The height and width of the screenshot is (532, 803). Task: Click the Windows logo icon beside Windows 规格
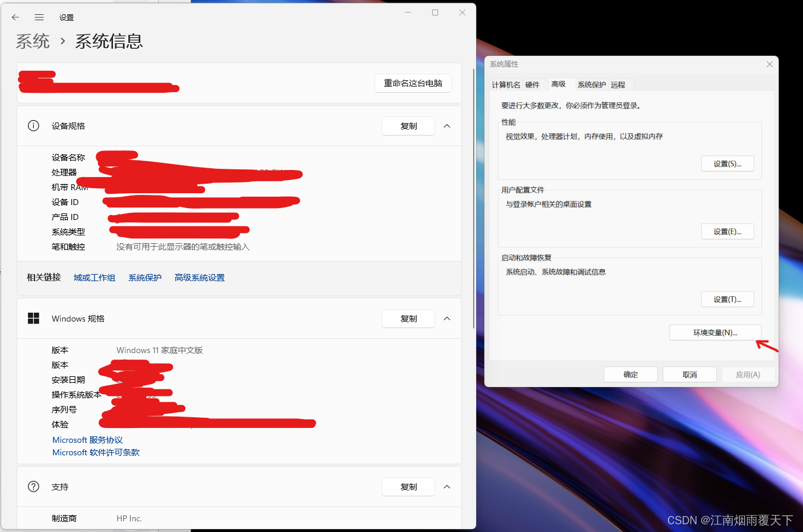coord(33,318)
